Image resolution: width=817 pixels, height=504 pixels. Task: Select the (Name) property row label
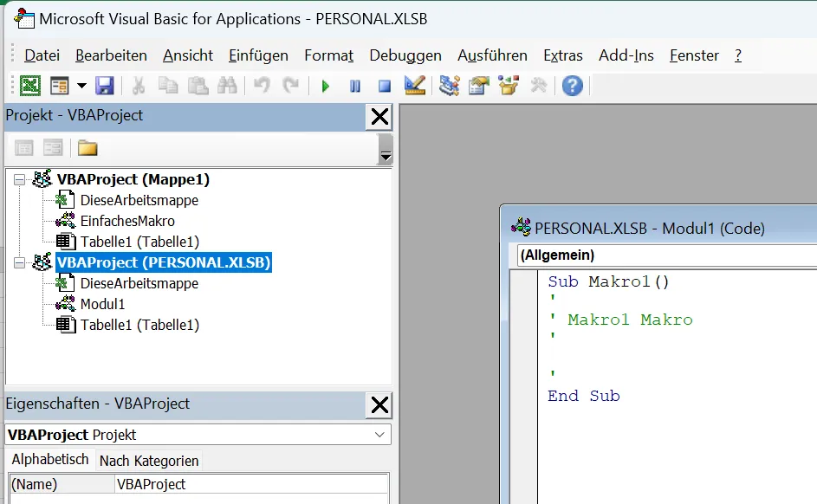tap(62, 484)
